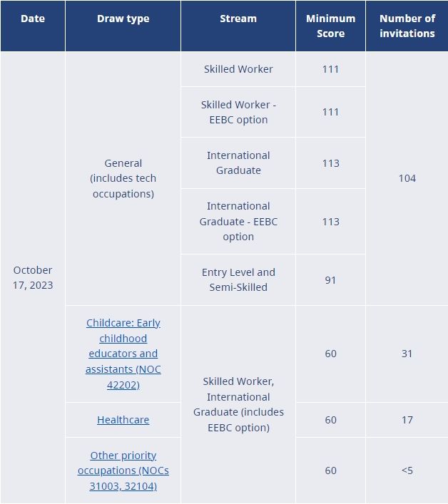Open the Healthcare draw type link
Viewport: 448px width, 504px height.
point(123,420)
